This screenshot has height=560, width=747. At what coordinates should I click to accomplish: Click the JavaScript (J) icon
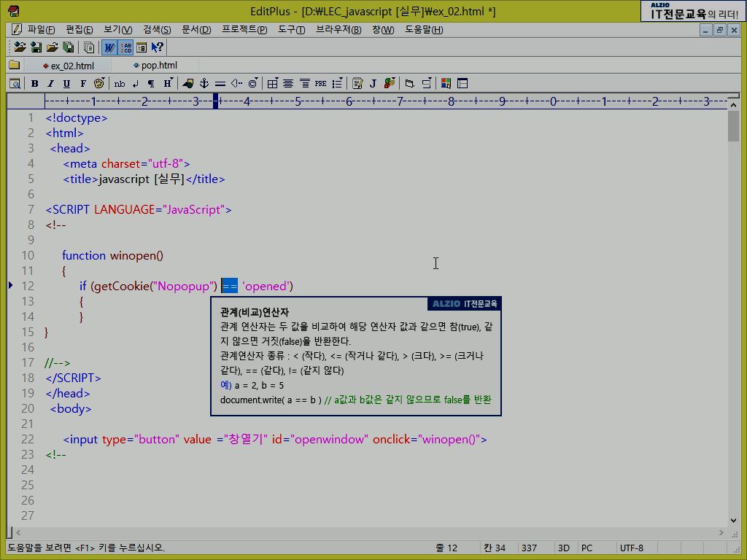click(373, 84)
